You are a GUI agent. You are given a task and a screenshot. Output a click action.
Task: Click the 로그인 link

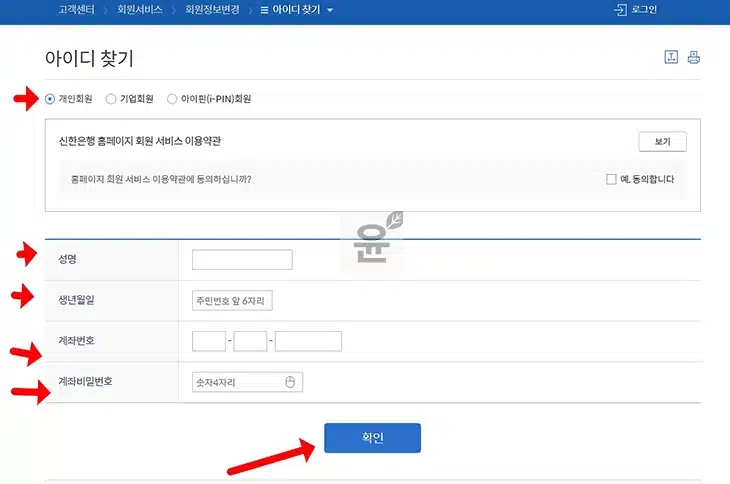click(x=644, y=10)
